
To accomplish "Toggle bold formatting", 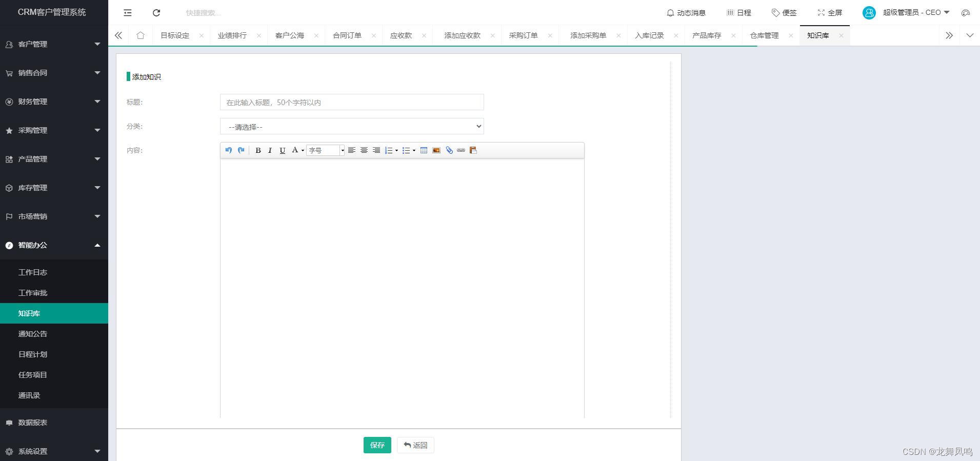I will [258, 150].
